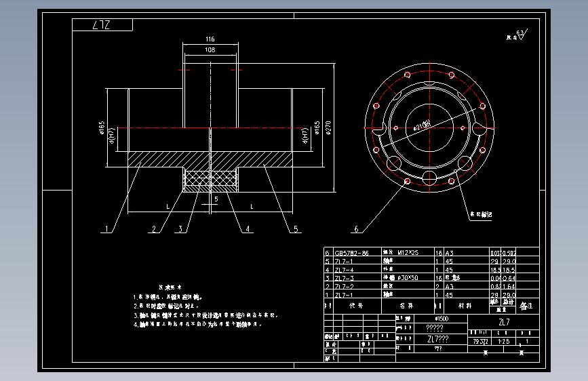Select the 79.372 weight cell

480,342
